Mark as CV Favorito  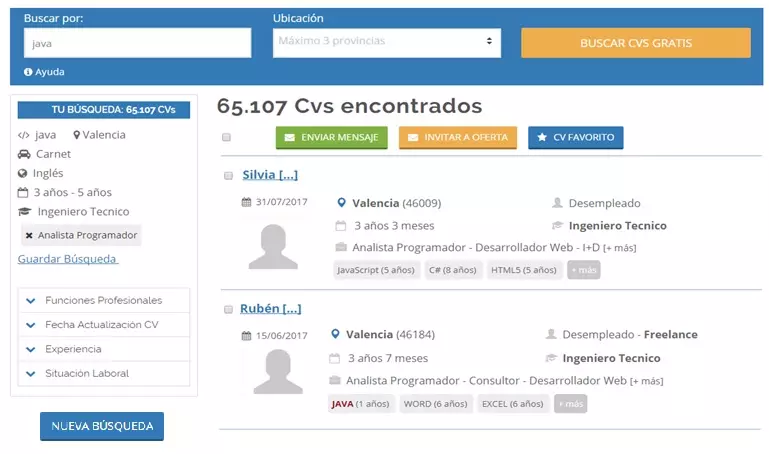[576, 138]
